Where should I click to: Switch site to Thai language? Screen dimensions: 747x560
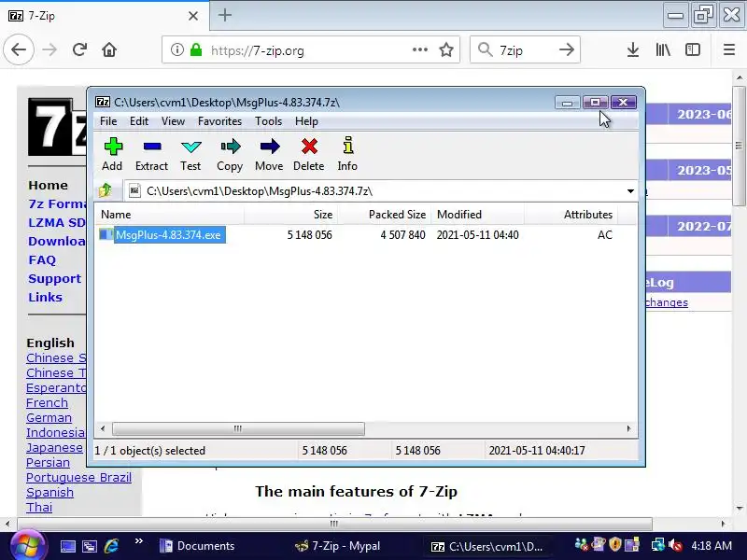pyautogui.click(x=39, y=507)
